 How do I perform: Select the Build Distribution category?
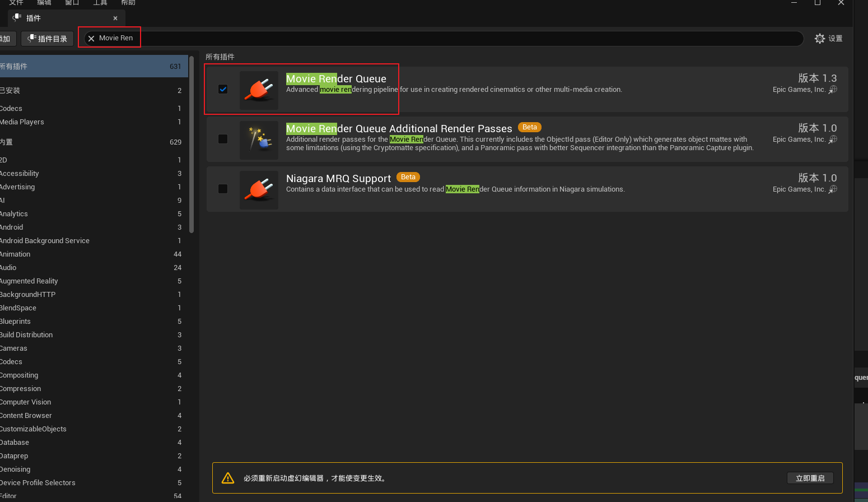(94, 335)
